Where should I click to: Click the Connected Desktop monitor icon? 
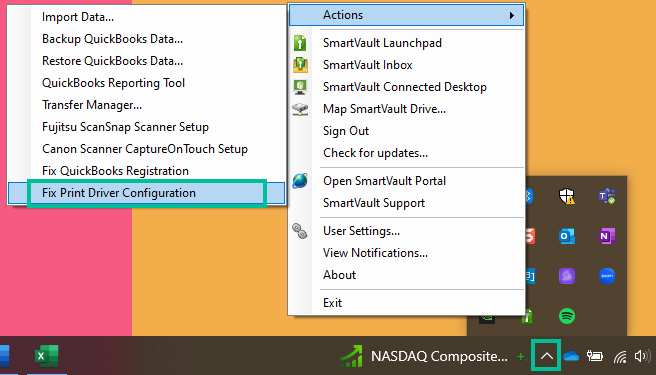click(x=300, y=87)
